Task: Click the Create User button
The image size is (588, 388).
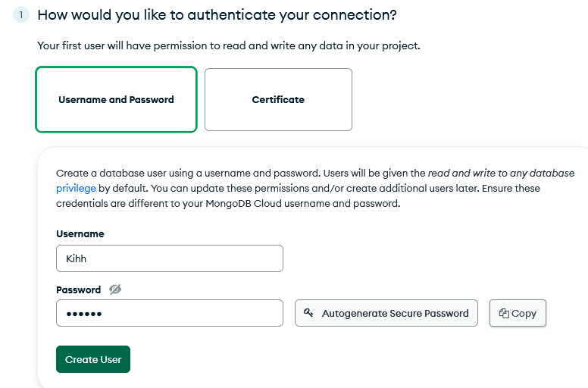Action: 93,359
